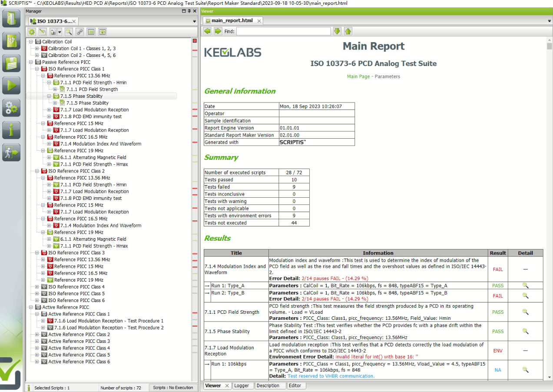The image size is (553, 392).
Task: Switch to the Logger tab
Action: 242,385
